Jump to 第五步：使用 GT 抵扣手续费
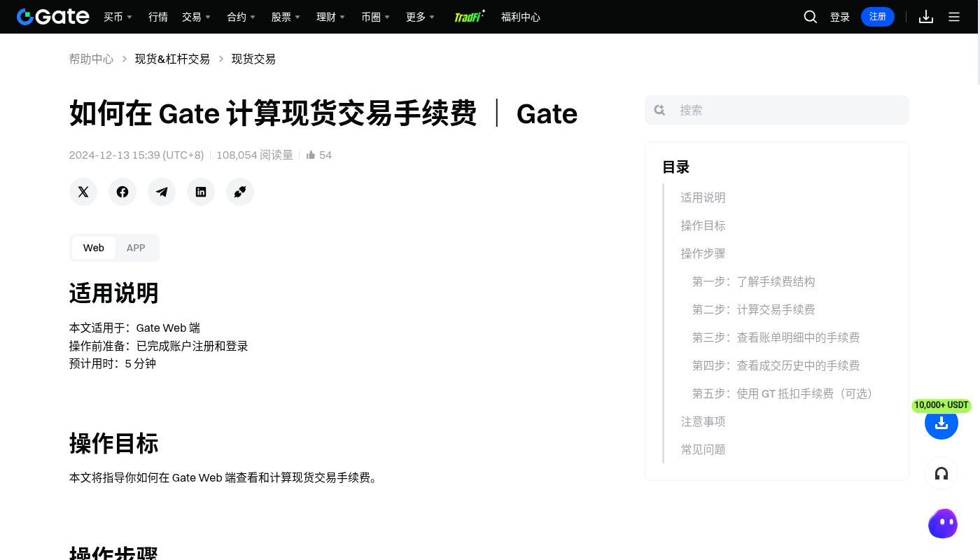The height and width of the screenshot is (560, 980). [785, 393]
